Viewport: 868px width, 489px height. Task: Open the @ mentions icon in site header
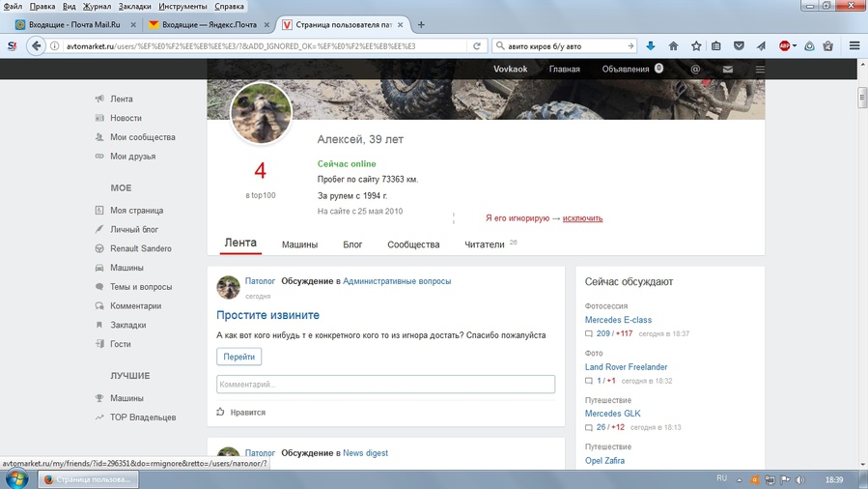coord(695,70)
